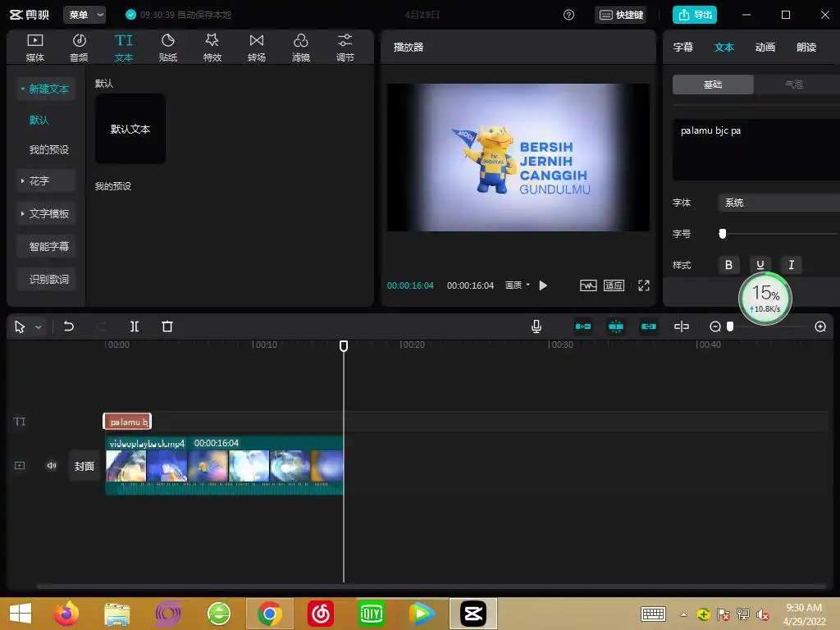840x630 pixels.
Task: Open the 转场 transitions panel
Action: [257, 47]
